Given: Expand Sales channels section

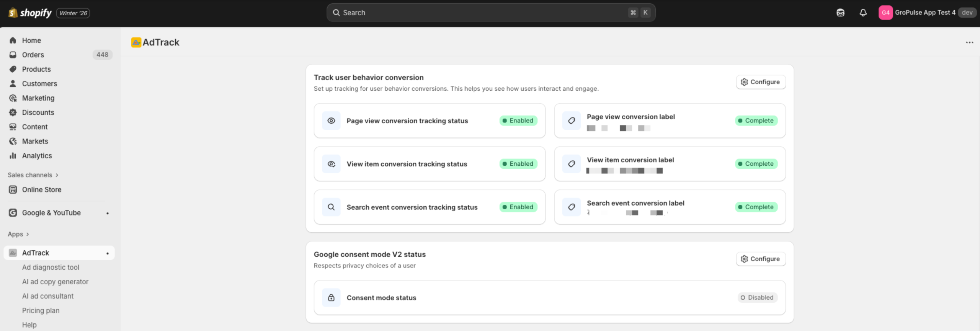Looking at the screenshot, I should [x=33, y=175].
